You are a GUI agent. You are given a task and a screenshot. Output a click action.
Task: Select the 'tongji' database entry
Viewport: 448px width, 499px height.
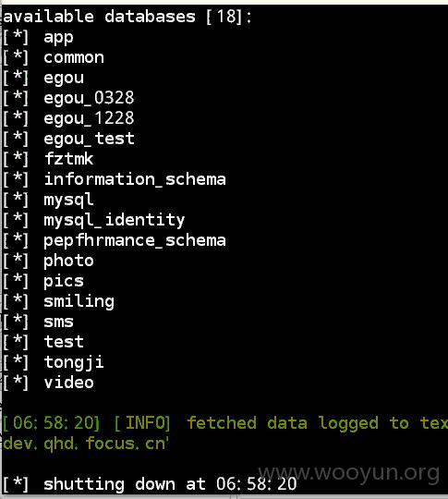click(74, 363)
